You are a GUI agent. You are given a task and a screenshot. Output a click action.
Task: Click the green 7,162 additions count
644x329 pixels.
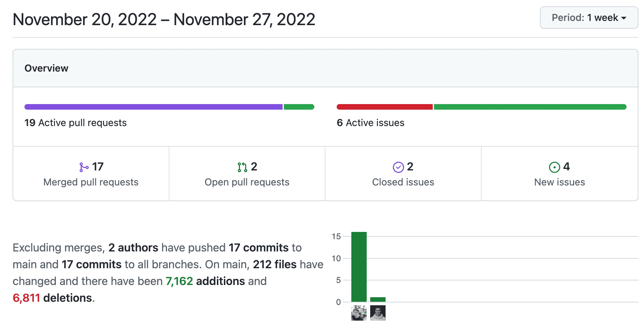(179, 281)
